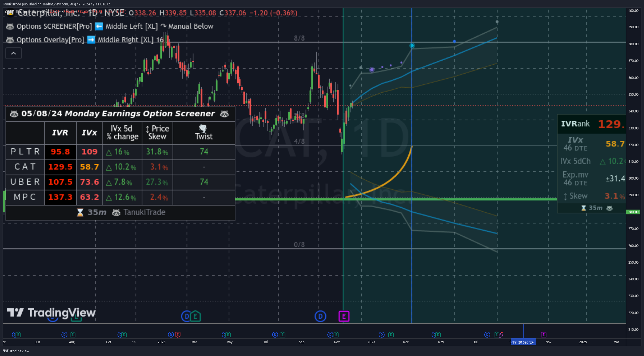Open the earnings E marker above Nov 2023
Viewport: 644px width, 356px height.
[336, 334]
